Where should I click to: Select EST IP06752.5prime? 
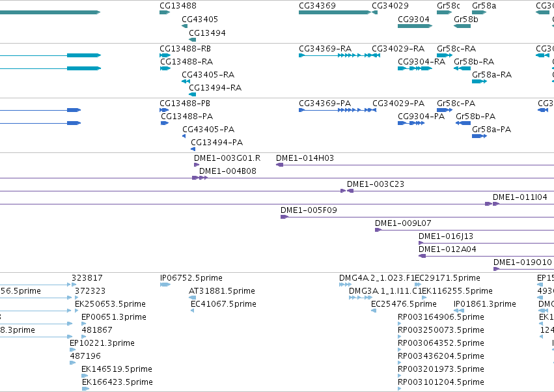pos(165,285)
